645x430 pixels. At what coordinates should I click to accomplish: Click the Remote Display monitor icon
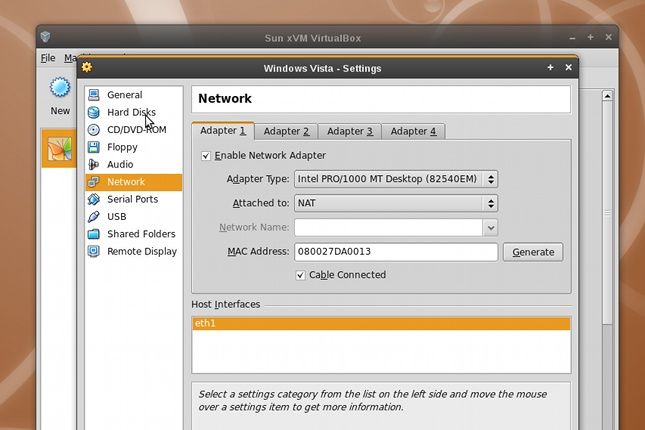pyautogui.click(x=94, y=251)
